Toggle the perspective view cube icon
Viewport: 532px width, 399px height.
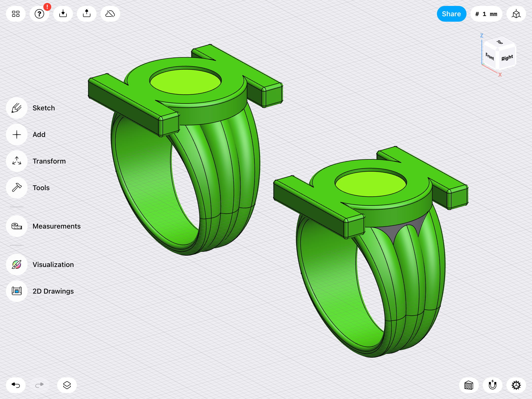tap(516, 14)
